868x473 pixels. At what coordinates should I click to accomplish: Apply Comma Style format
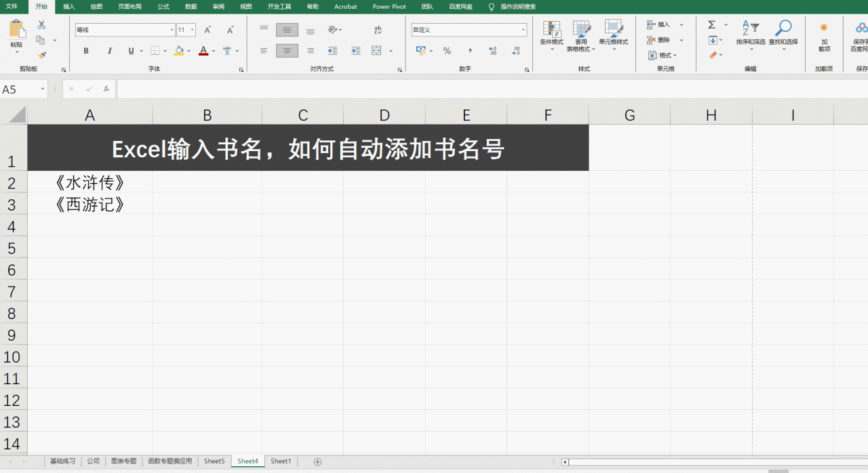(x=469, y=51)
